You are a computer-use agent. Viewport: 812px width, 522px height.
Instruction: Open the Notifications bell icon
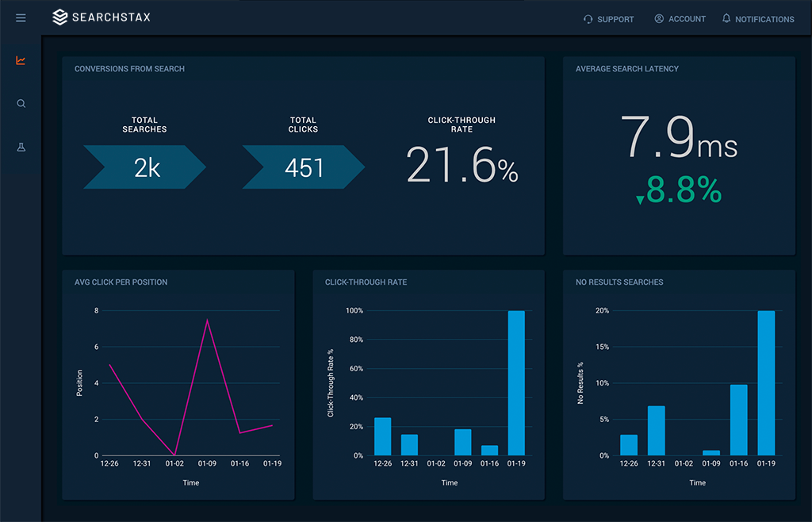click(x=726, y=19)
